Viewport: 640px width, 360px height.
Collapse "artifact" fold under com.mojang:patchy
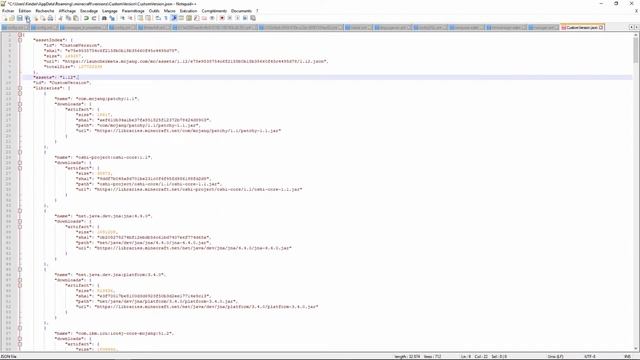click(20, 109)
